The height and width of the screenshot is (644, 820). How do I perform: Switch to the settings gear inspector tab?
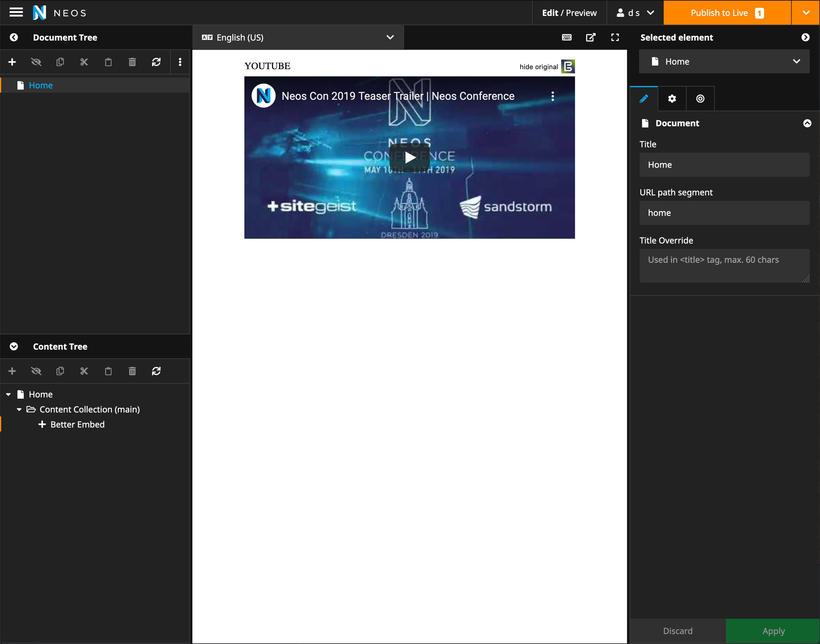coord(672,99)
